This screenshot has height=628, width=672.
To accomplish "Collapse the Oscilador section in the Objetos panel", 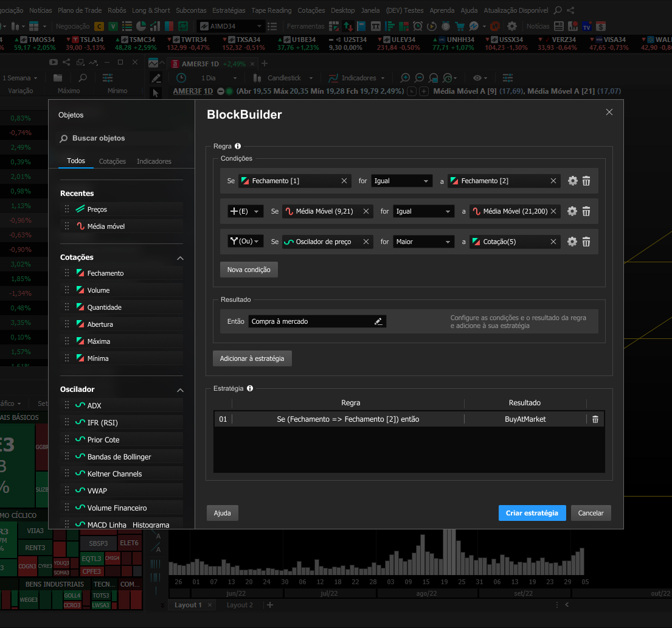I will pos(181,390).
